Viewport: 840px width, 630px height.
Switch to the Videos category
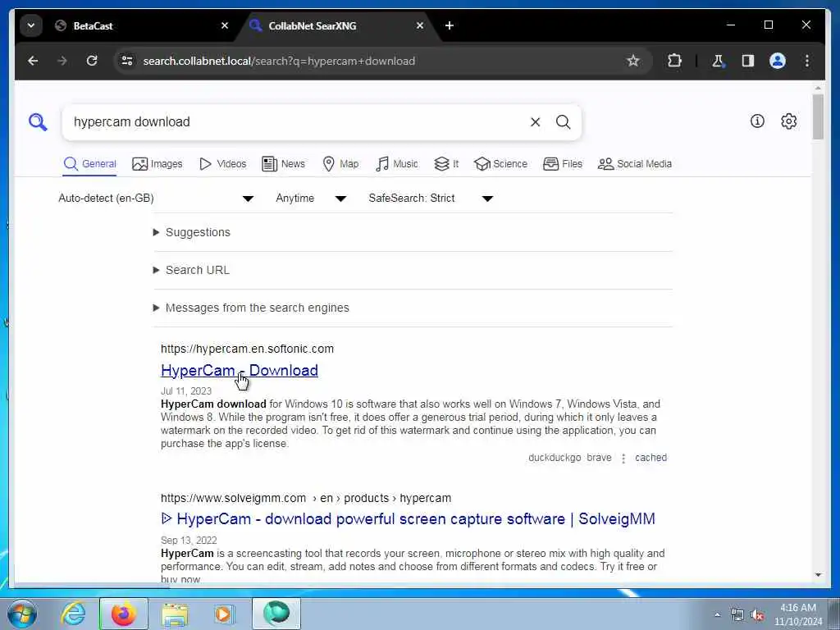(222, 164)
